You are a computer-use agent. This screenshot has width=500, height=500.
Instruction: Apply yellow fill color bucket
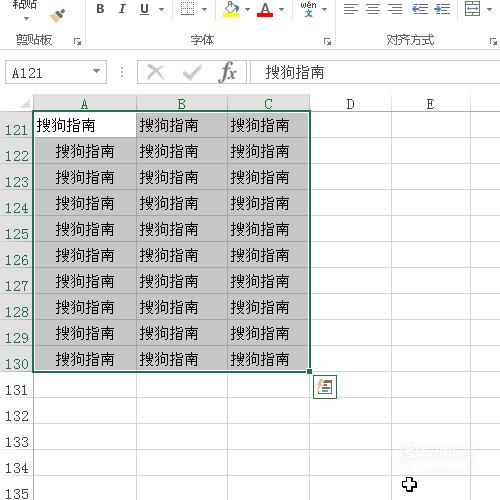232,9
